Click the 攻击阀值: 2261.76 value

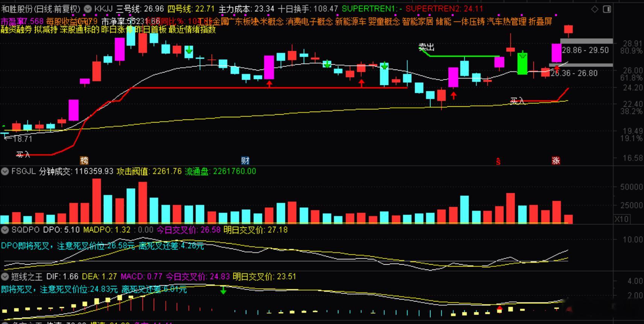[149, 171]
